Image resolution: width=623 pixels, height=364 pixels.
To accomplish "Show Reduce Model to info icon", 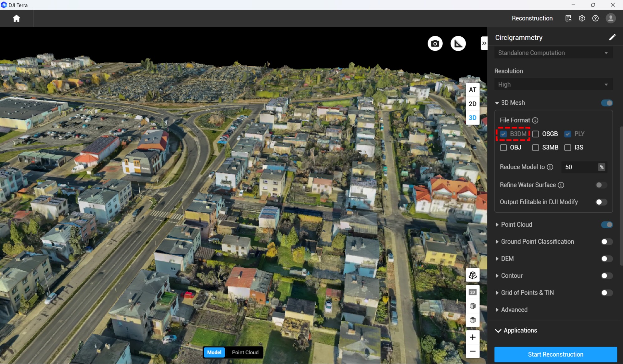I will tap(550, 167).
